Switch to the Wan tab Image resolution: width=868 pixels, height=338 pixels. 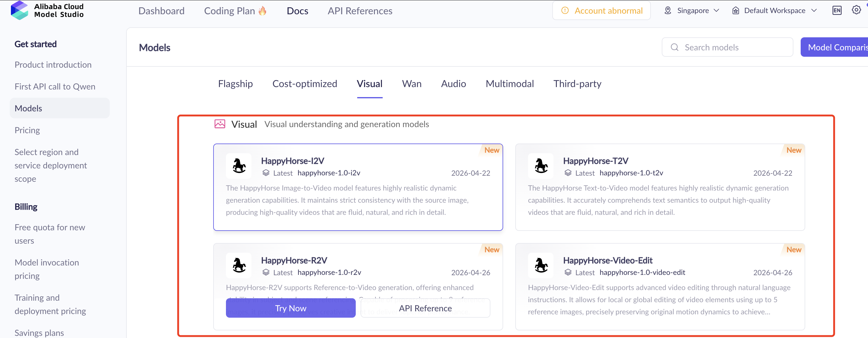coord(412,83)
